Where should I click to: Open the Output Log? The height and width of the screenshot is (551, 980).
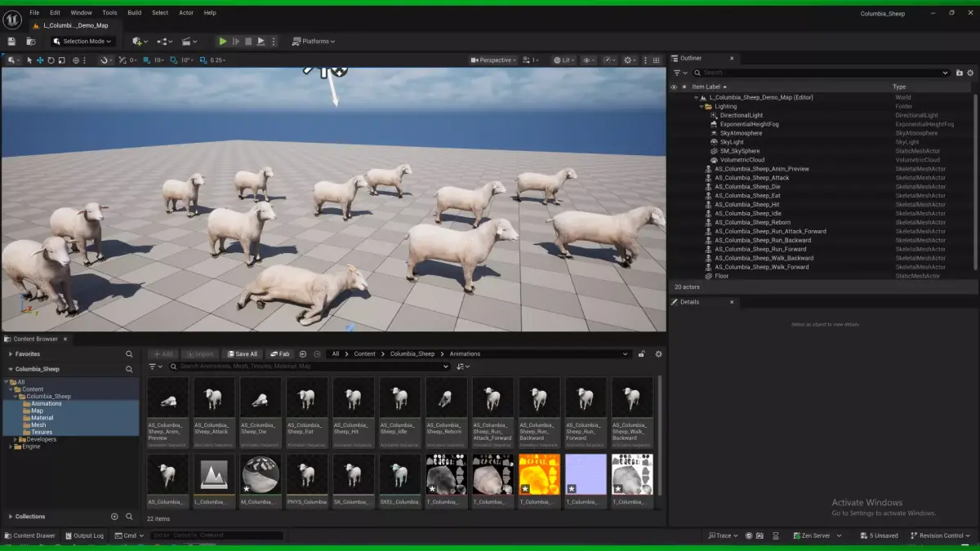click(84, 535)
